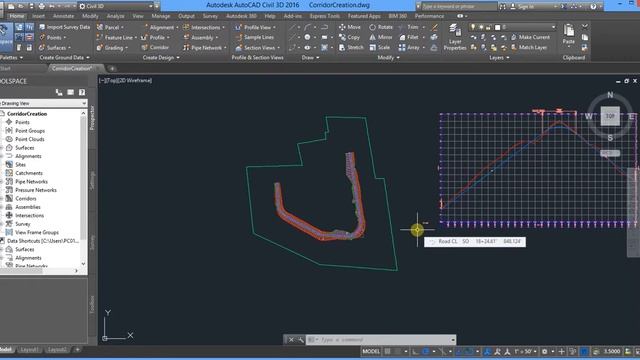Toggle the layer on/off lightbulb icon

(473, 27)
